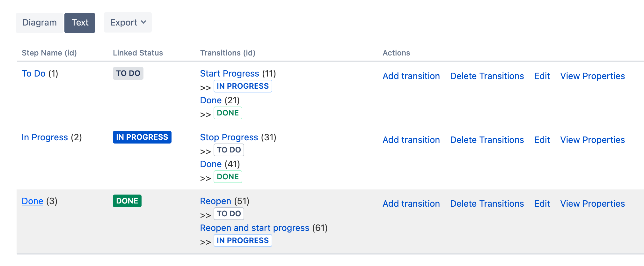Image resolution: width=644 pixels, height=266 pixels.
Task: Click Done transition with id 41
Action: [211, 164]
